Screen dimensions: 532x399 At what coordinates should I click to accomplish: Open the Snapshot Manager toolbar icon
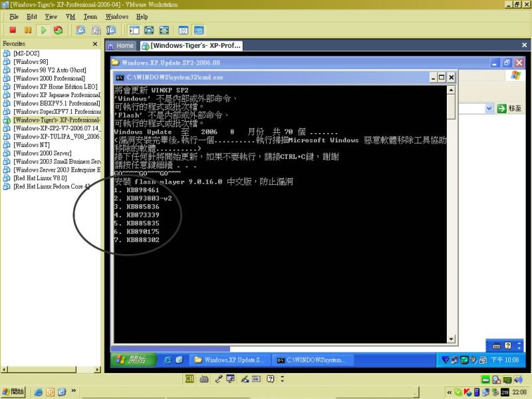[111, 30]
